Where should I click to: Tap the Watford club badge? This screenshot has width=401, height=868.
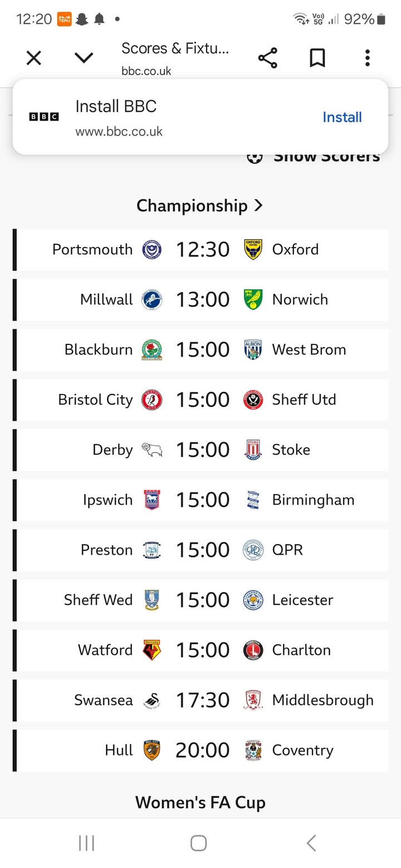[151, 650]
